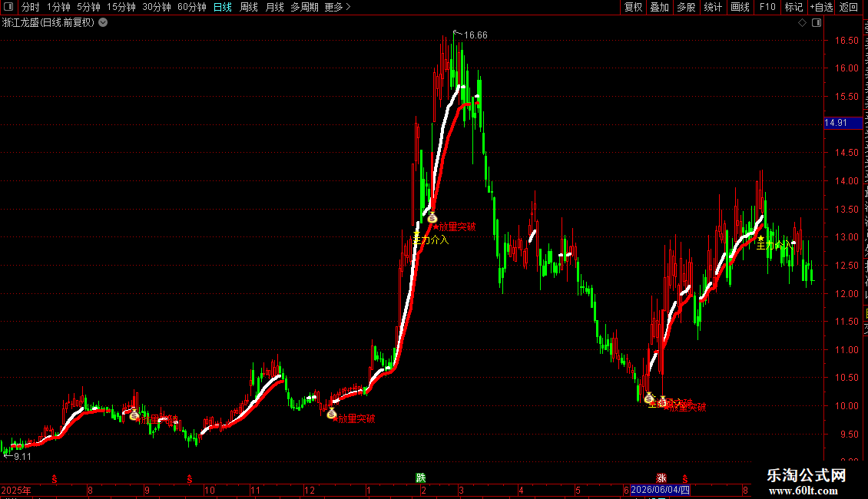868x499 pixels.
Task: Click the +自选 add to watchlist button
Action: 821,7
